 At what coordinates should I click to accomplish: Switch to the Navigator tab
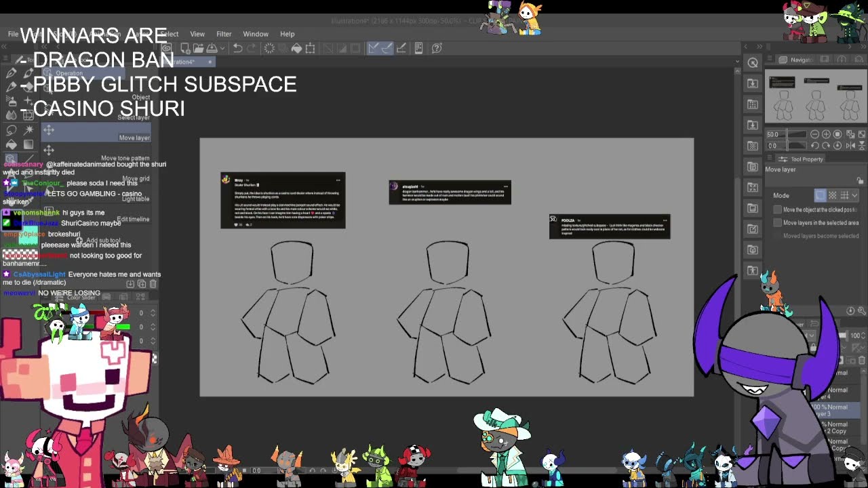[x=796, y=60]
